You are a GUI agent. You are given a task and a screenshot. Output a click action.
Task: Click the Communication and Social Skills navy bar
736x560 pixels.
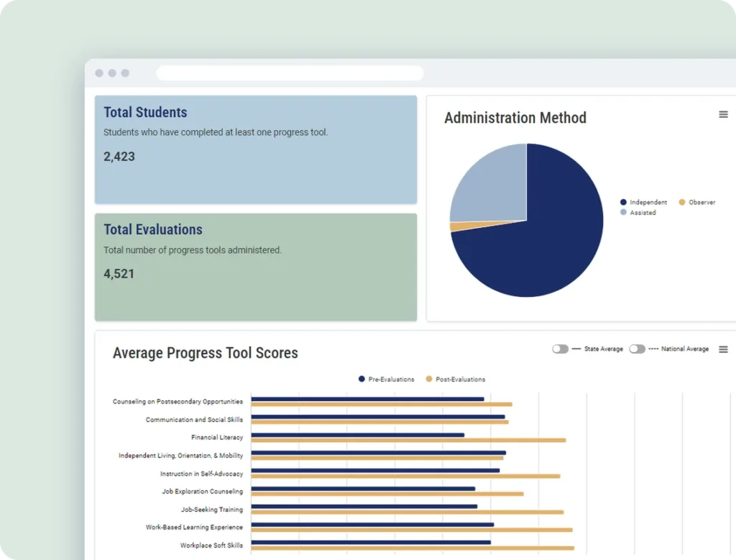coord(378,417)
